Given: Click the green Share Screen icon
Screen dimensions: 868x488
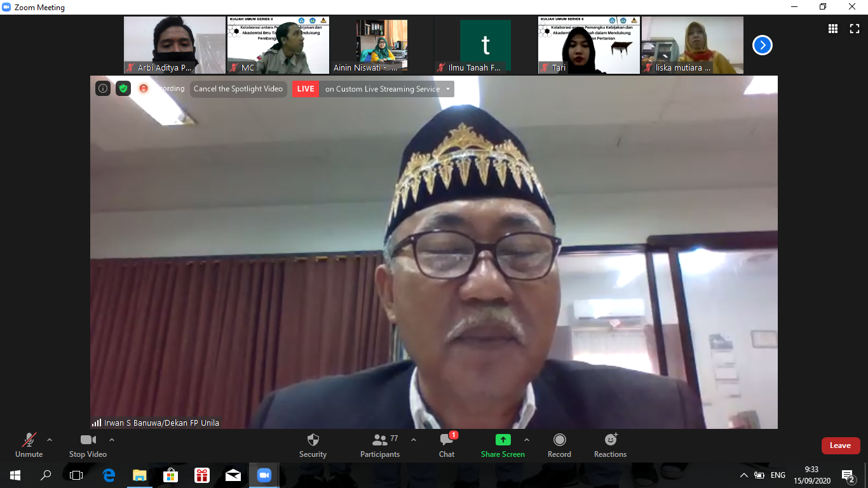Looking at the screenshot, I should 503,440.
